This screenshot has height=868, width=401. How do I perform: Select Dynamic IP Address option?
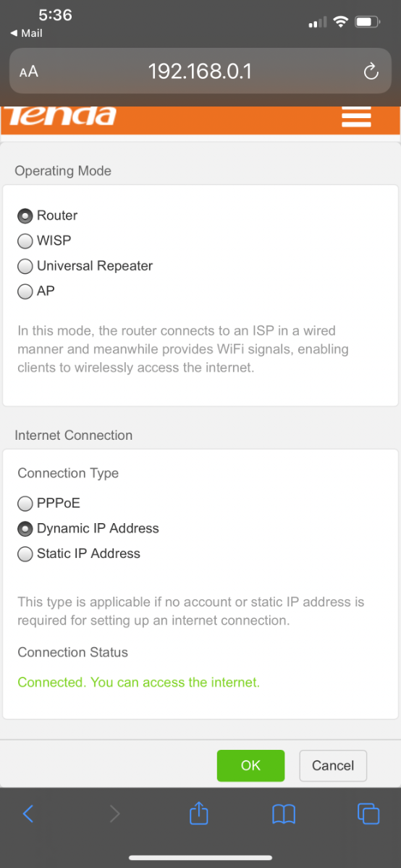88,529
